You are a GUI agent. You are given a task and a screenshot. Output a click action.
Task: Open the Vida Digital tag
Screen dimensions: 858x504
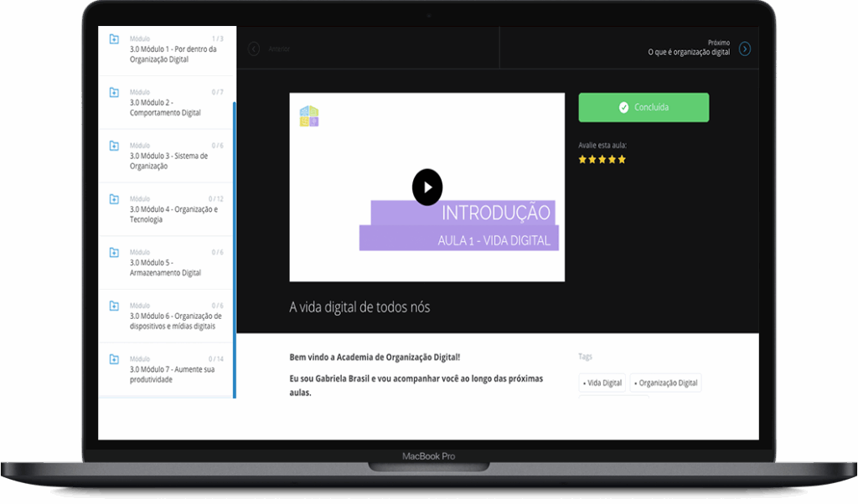coord(602,383)
